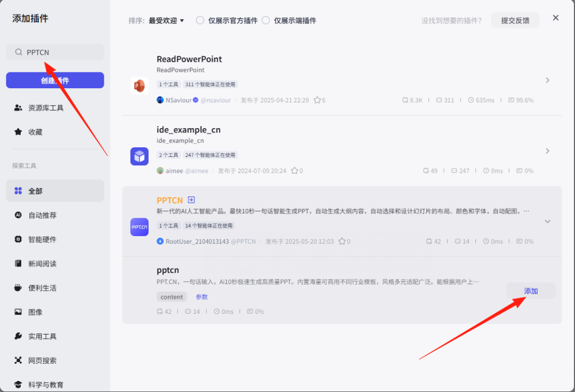575x392 pixels.
Task: Click 311 个智能体正在使用 tag
Action: (210, 84)
